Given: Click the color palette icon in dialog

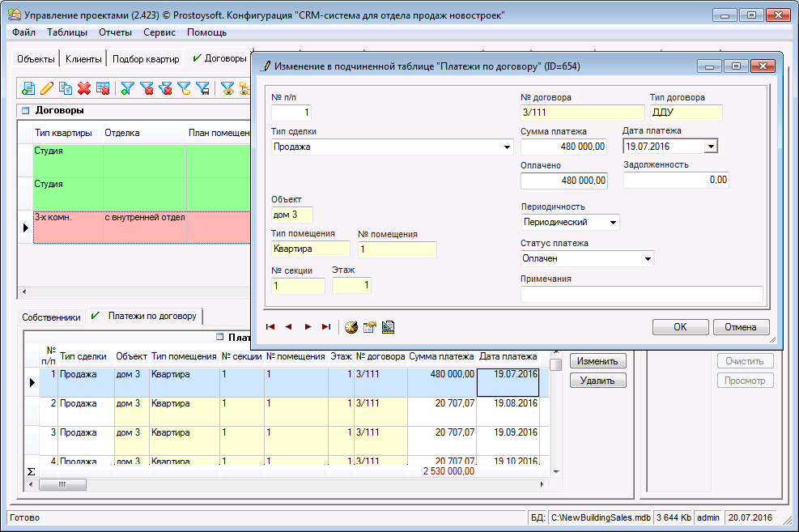Looking at the screenshot, I should coord(351,327).
